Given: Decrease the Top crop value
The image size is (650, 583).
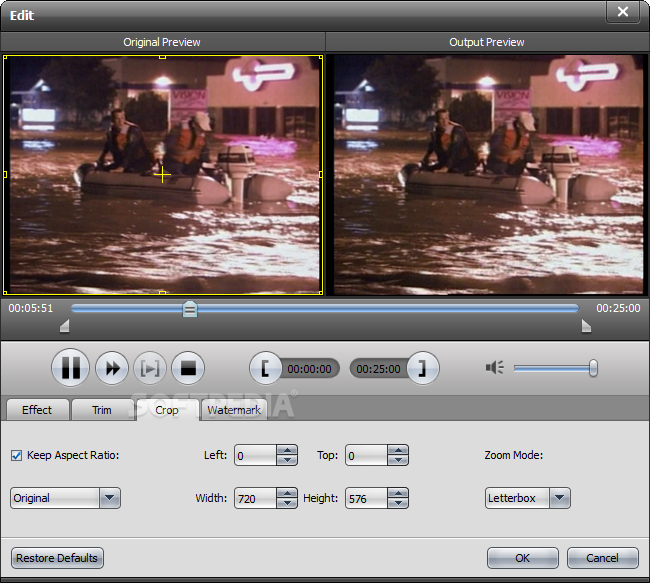Looking at the screenshot, I should pyautogui.click(x=398, y=460).
